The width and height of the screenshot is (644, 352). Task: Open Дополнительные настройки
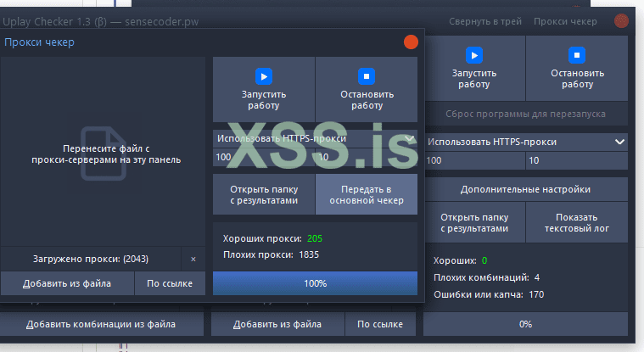point(525,189)
